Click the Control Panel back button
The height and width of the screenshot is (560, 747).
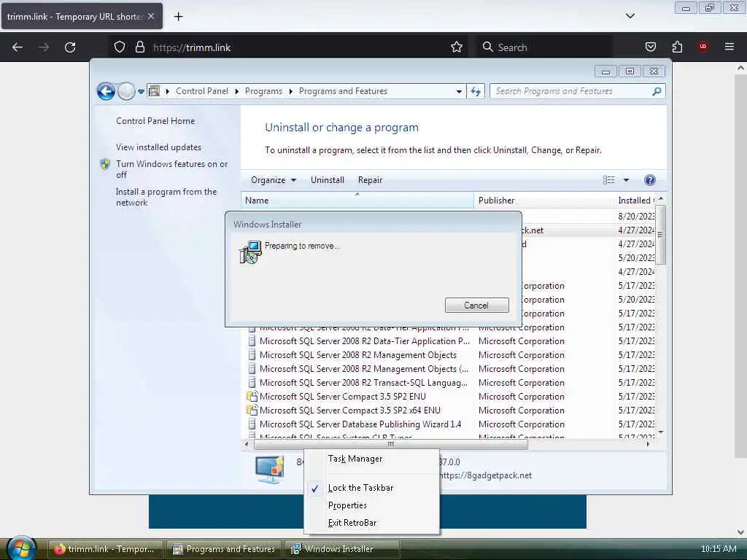(106, 91)
